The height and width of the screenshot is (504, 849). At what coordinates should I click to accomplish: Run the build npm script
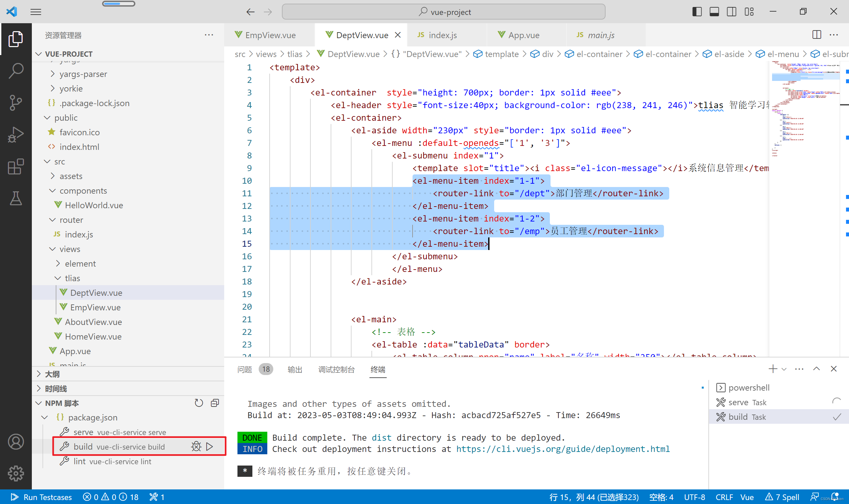(210, 446)
